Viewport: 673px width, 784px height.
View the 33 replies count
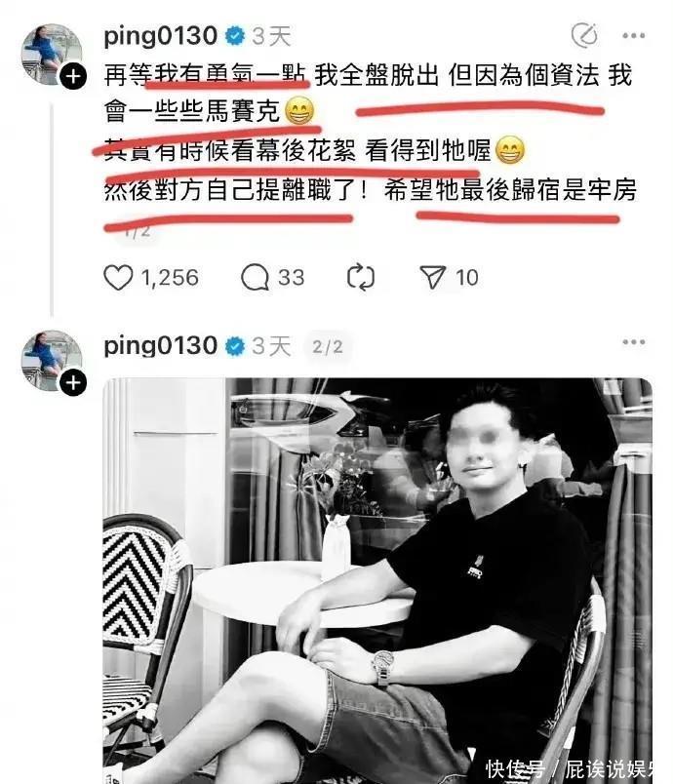(291, 278)
